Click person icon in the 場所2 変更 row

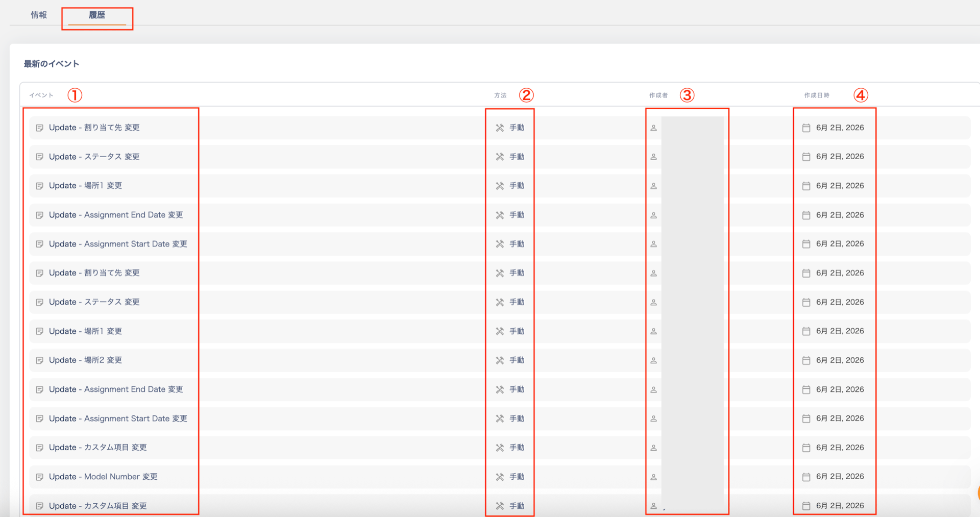(x=653, y=360)
